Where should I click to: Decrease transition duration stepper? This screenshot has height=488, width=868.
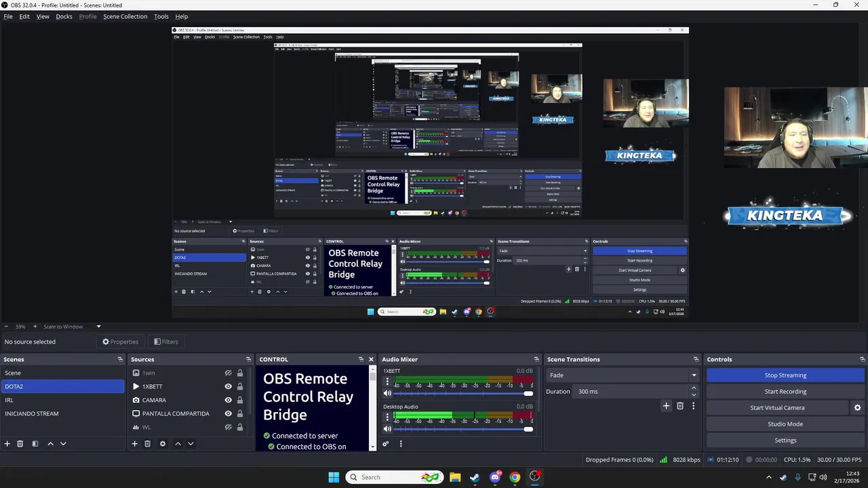[693, 394]
